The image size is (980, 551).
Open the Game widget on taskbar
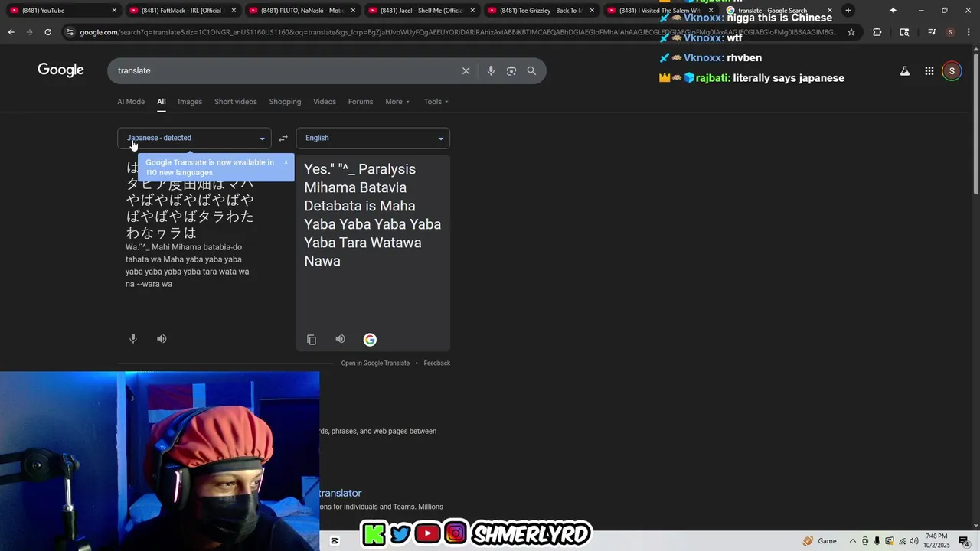pos(819,541)
